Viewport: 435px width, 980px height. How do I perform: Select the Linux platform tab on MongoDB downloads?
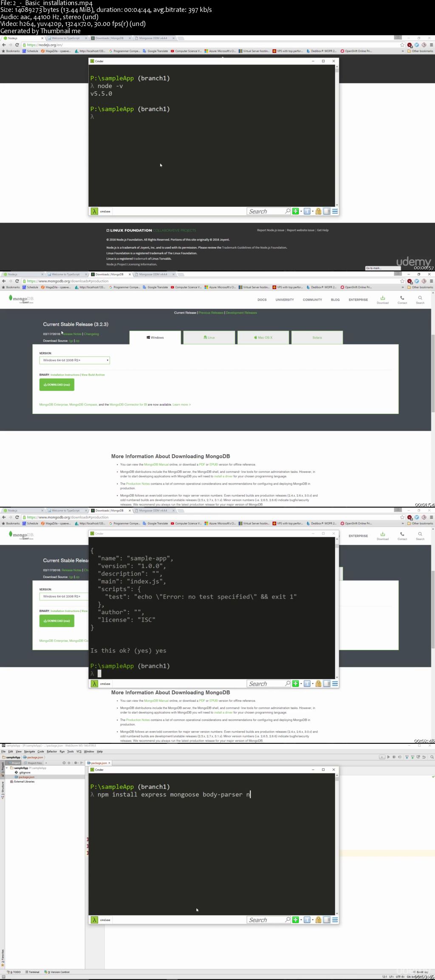[x=209, y=338]
